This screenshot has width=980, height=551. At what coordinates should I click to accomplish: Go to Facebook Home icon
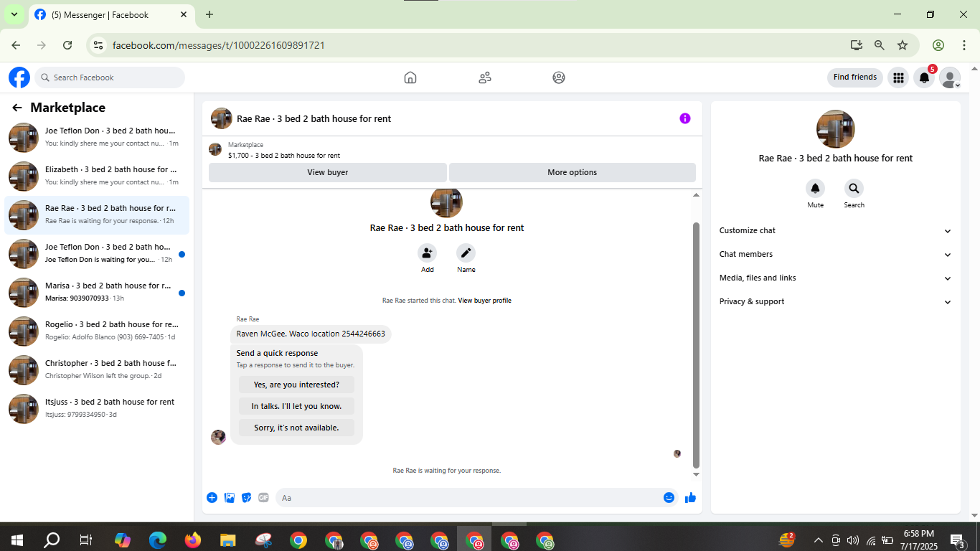point(410,77)
